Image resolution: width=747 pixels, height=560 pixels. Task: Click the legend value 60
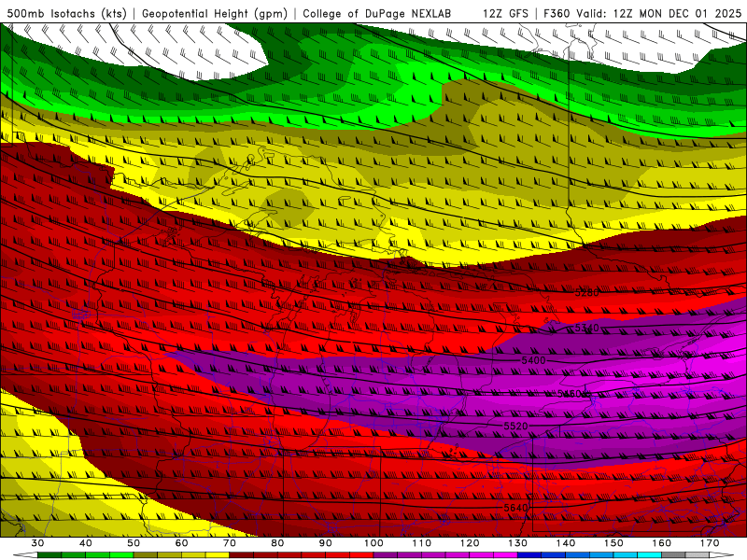(181, 543)
